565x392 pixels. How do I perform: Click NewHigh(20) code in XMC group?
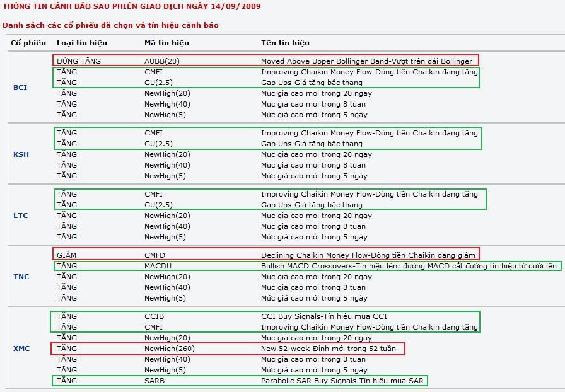(x=167, y=338)
